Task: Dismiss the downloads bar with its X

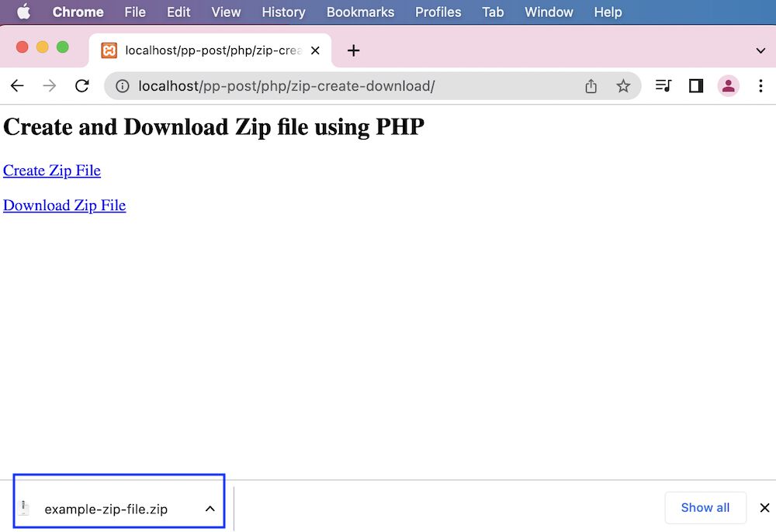Action: 765,507
